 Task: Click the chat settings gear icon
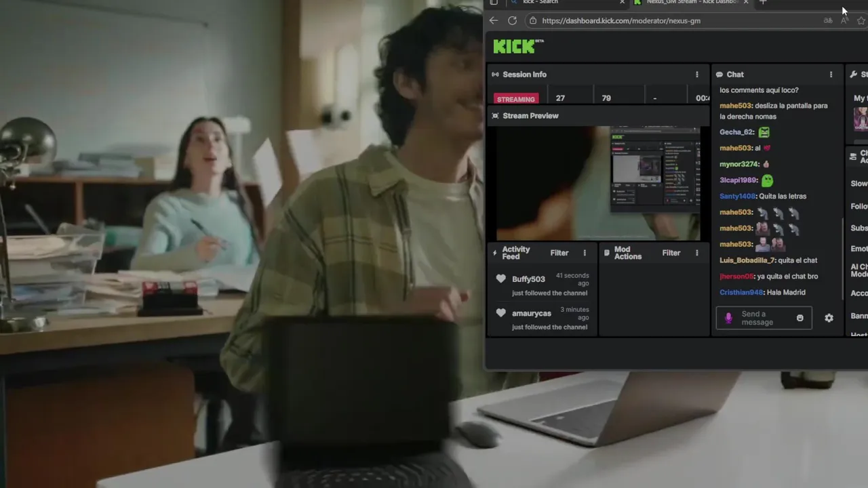(829, 318)
